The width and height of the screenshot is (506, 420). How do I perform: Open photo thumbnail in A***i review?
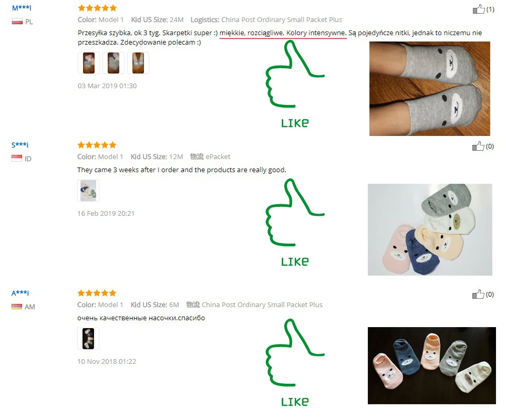88,339
